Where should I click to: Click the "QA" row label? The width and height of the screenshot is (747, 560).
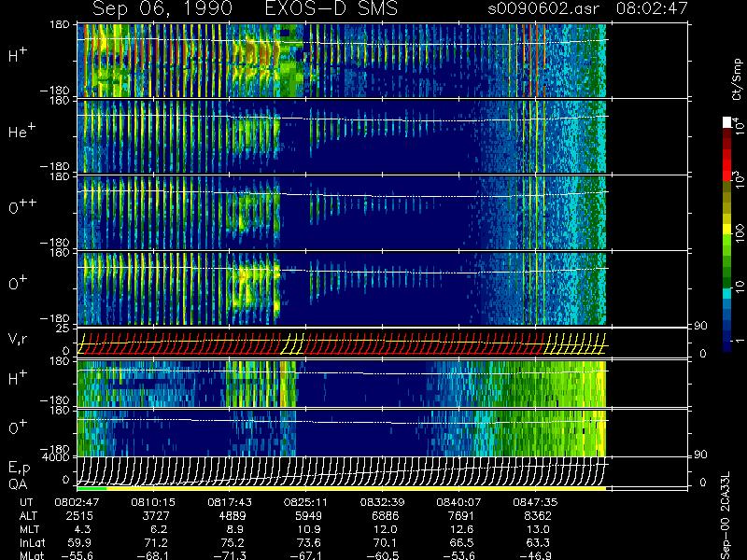pyautogui.click(x=18, y=483)
